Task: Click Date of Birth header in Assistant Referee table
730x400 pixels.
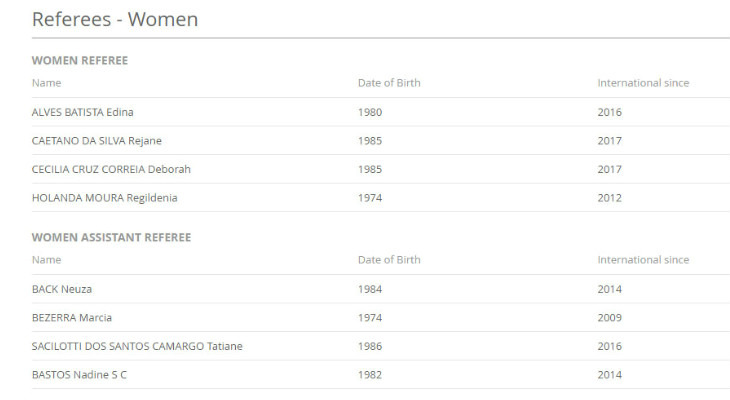Action: point(389,260)
